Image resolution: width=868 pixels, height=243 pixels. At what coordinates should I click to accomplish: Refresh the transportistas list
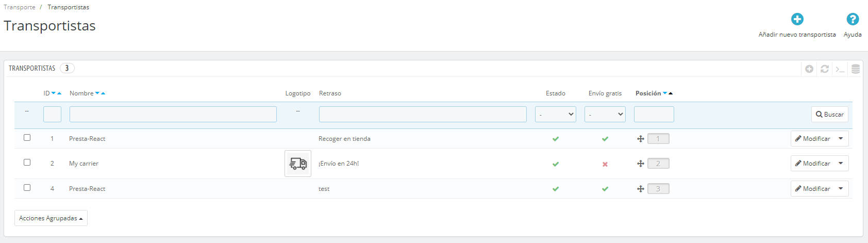825,69
